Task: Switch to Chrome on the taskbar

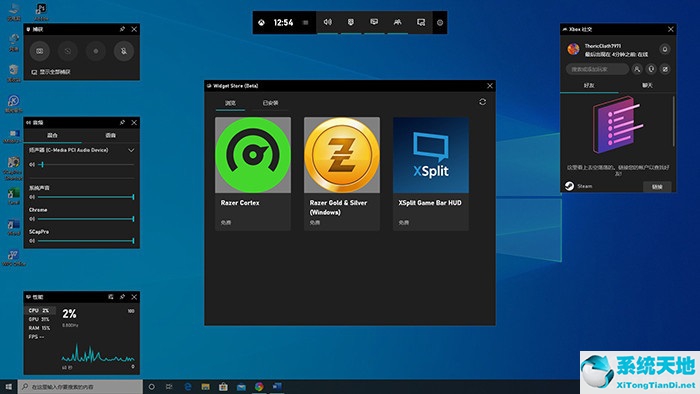Action: (259, 387)
